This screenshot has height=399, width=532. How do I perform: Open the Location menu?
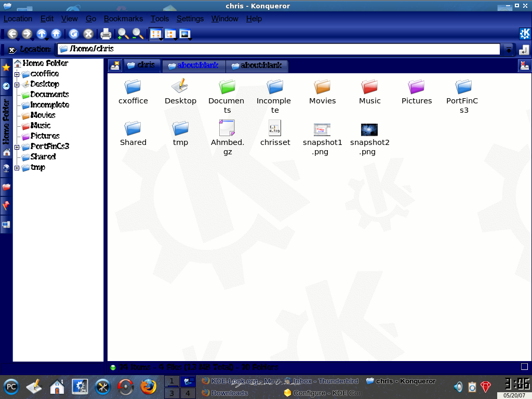18,19
